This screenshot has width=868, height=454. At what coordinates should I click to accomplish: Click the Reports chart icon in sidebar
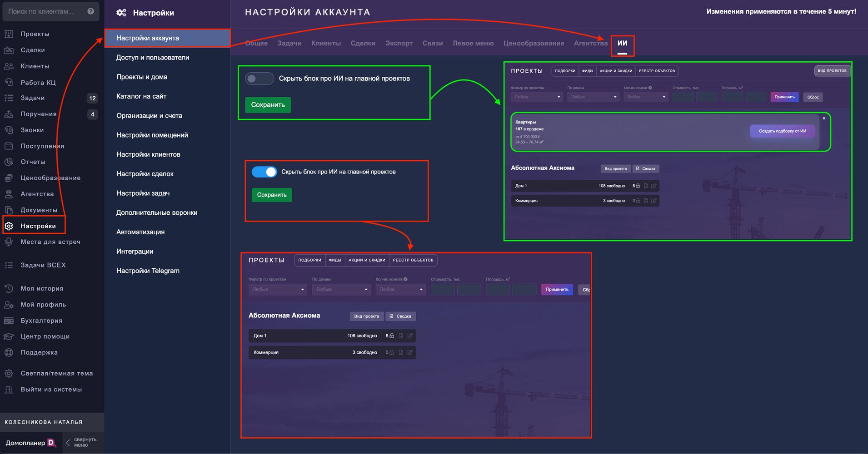point(9,162)
